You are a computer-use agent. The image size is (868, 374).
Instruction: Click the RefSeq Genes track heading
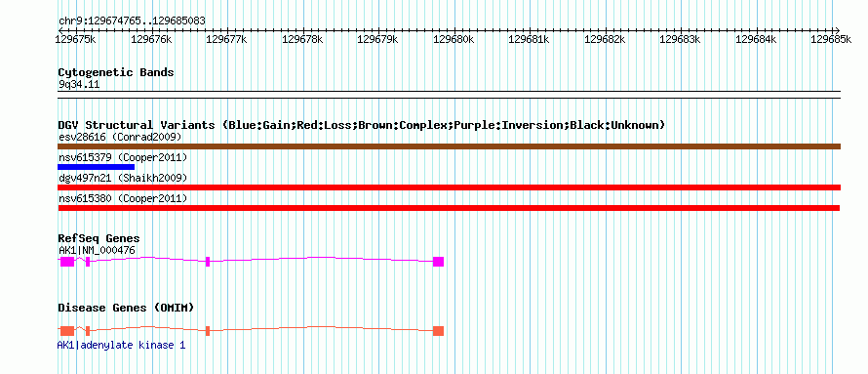[99, 239]
